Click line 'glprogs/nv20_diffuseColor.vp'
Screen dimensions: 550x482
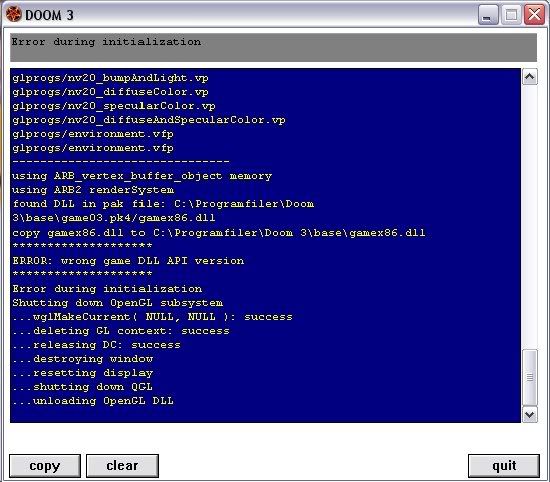110,92
